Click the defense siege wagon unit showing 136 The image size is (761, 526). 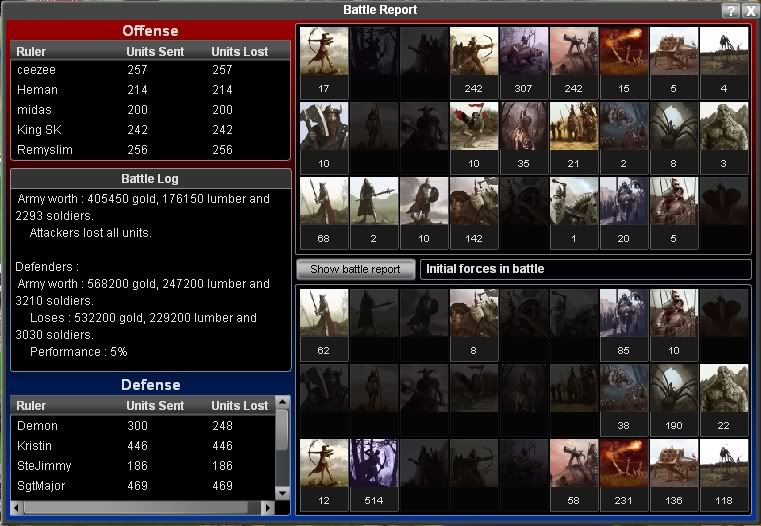click(x=674, y=476)
